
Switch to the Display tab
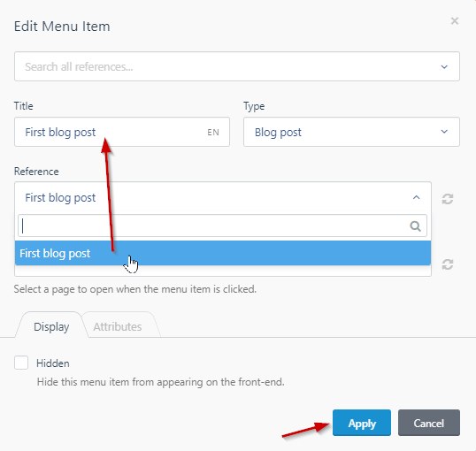tap(51, 327)
